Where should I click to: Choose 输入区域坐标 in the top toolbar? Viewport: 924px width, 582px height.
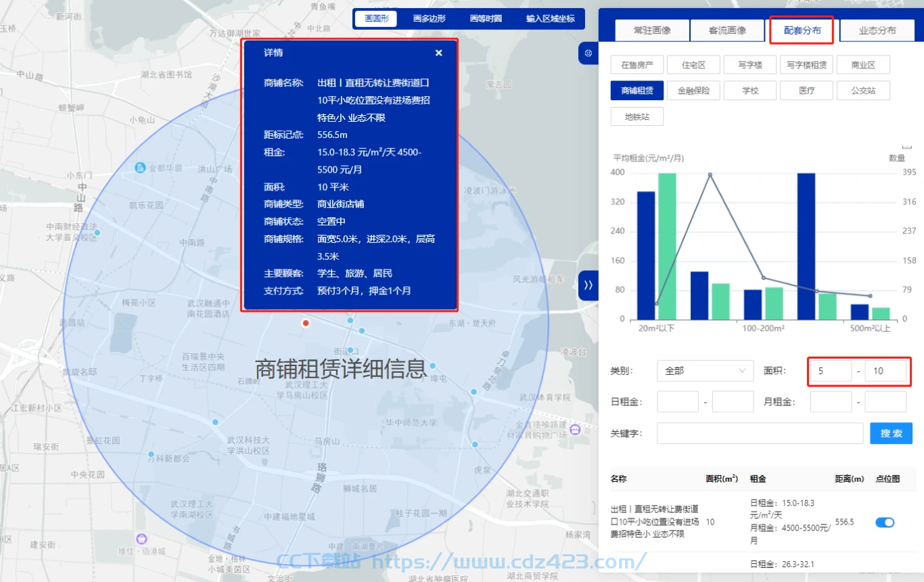(x=551, y=18)
